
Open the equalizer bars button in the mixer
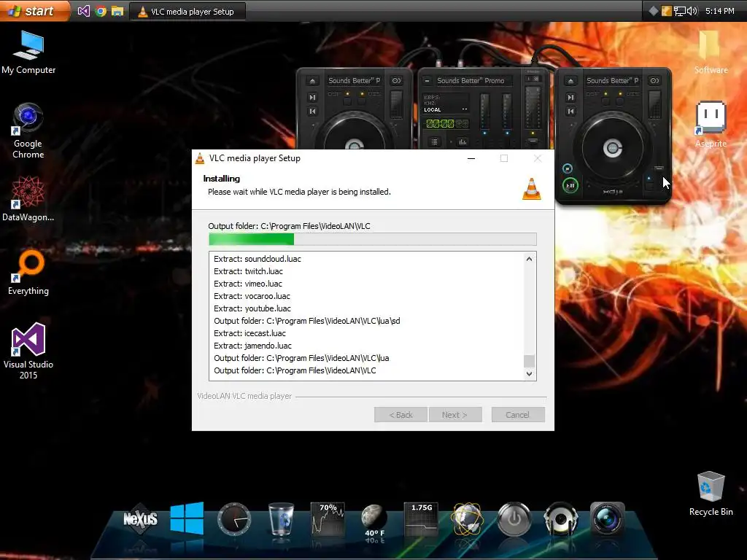tap(462, 142)
